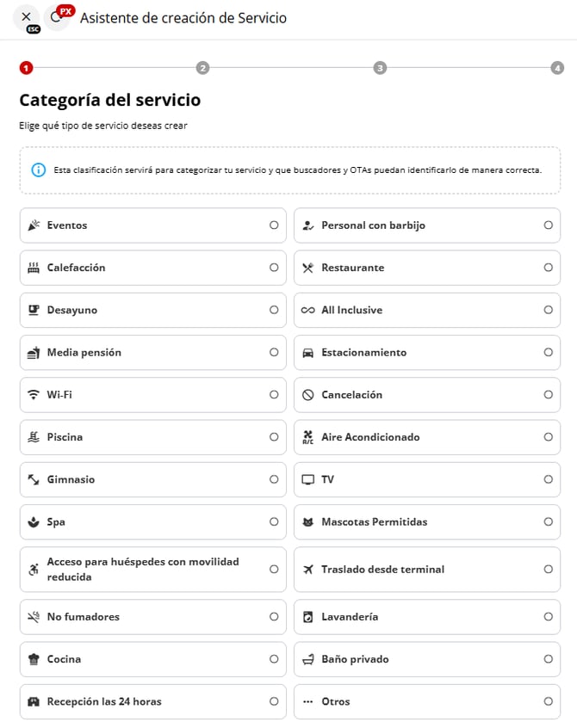
Task: Click the Traslado desde terminal airplane icon
Action: [x=307, y=570]
